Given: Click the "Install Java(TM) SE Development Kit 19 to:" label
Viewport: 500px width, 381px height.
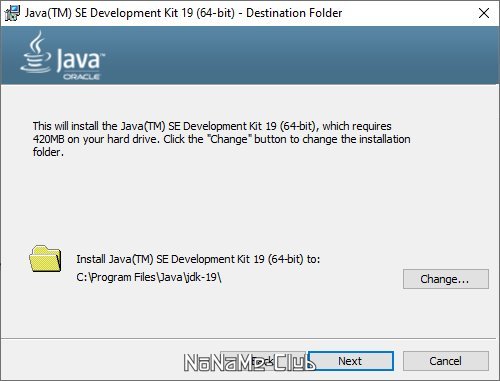Looking at the screenshot, I should coord(198,259).
